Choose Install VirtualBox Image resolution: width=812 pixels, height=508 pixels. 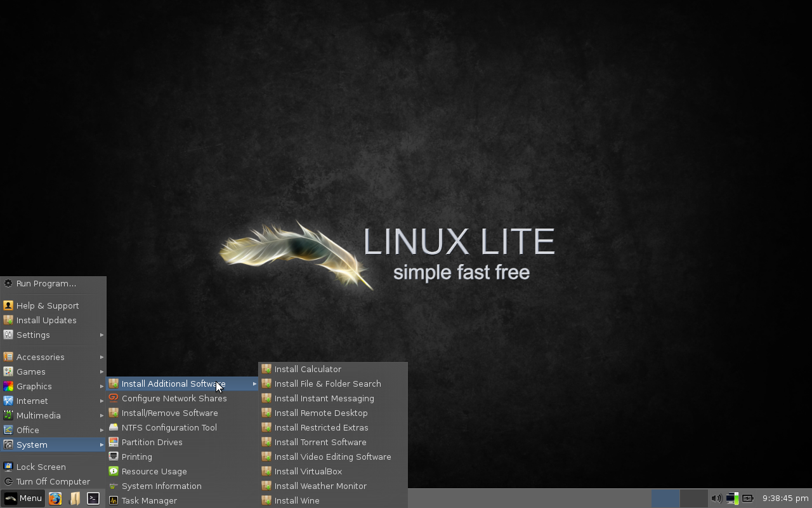coord(332,471)
